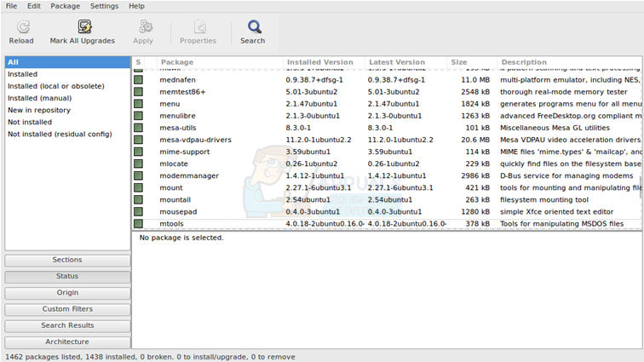Sort packages by Size column header
The image size is (644, 362).
[x=471, y=62]
